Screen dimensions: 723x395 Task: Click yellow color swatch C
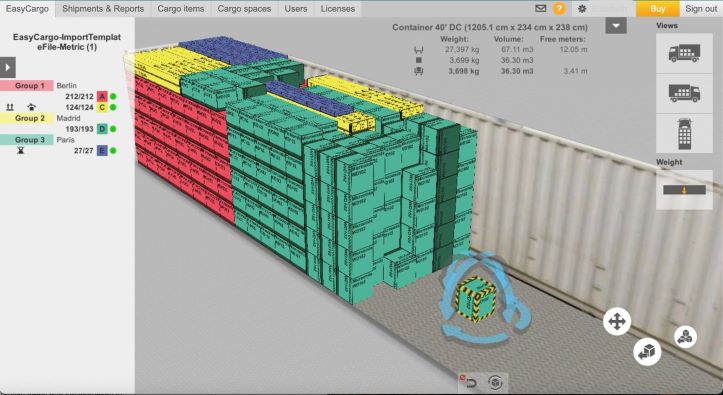coord(102,107)
